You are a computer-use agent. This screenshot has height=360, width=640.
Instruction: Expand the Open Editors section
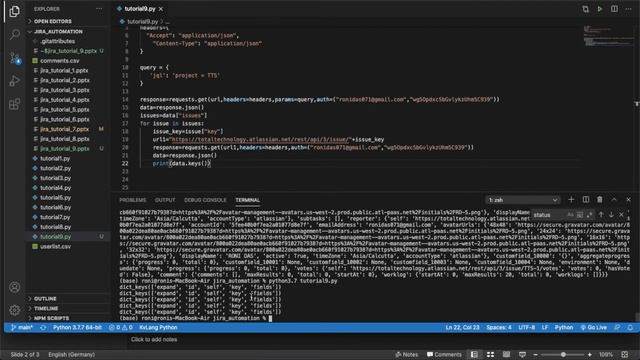click(x=52, y=21)
